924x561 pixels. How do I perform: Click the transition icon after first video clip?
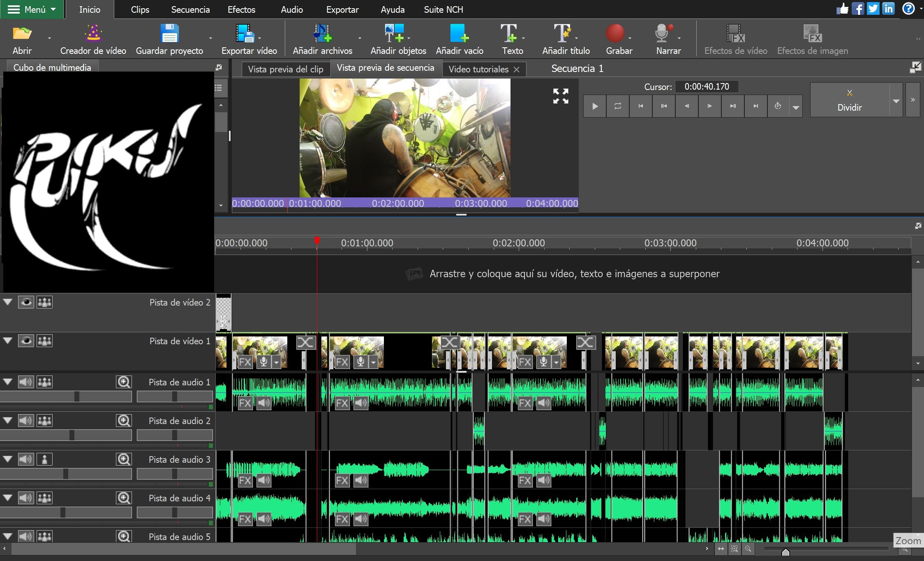coord(305,342)
